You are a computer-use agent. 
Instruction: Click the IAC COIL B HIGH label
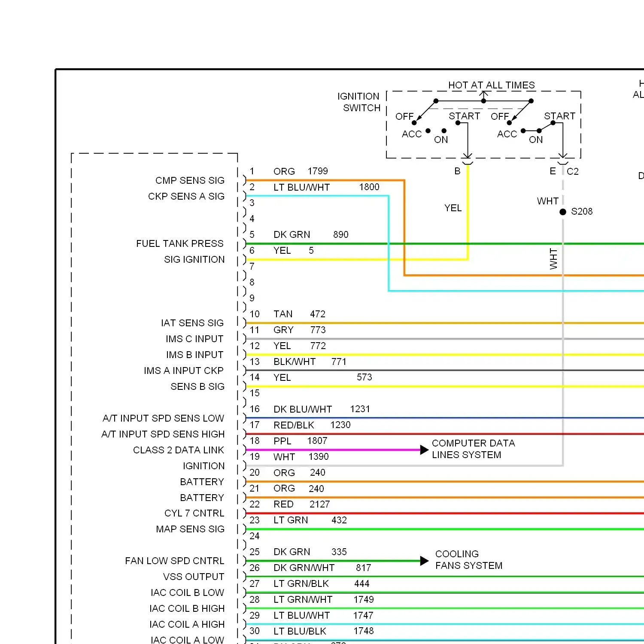[187, 608]
